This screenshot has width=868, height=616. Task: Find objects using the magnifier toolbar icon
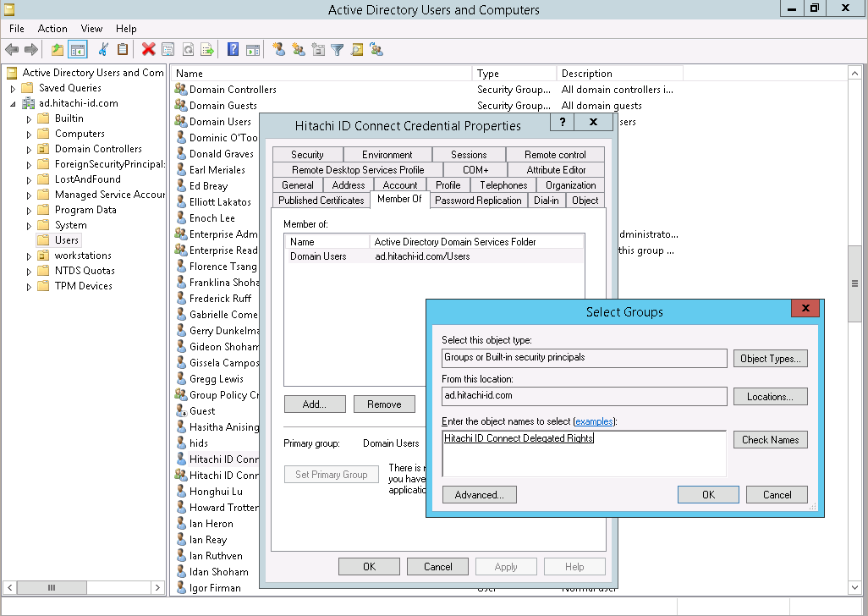(356, 49)
